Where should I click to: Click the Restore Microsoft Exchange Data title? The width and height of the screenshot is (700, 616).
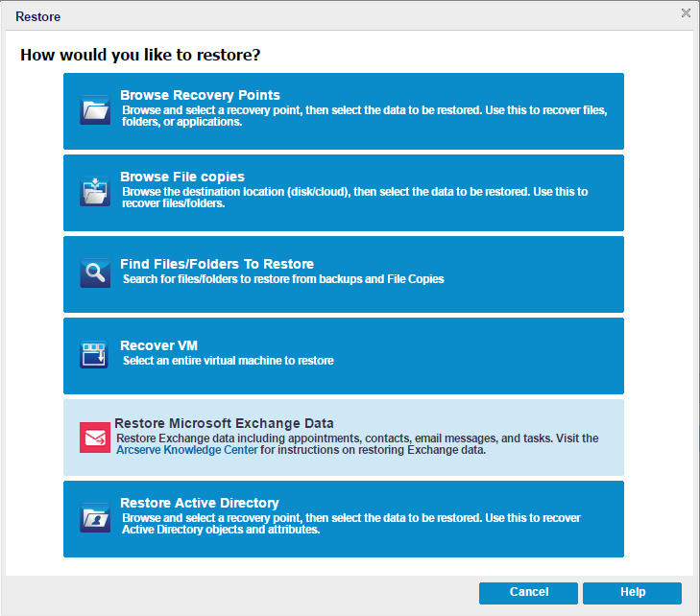[x=224, y=423]
